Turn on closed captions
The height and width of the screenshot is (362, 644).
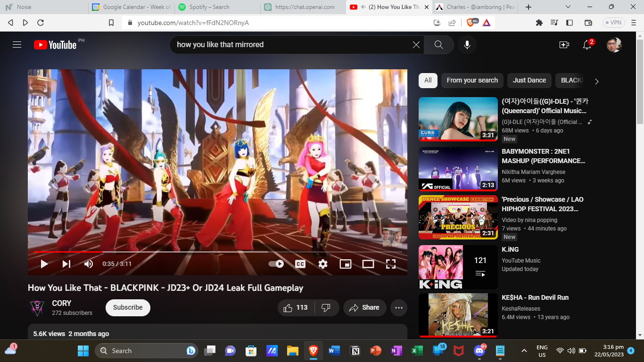click(x=300, y=264)
